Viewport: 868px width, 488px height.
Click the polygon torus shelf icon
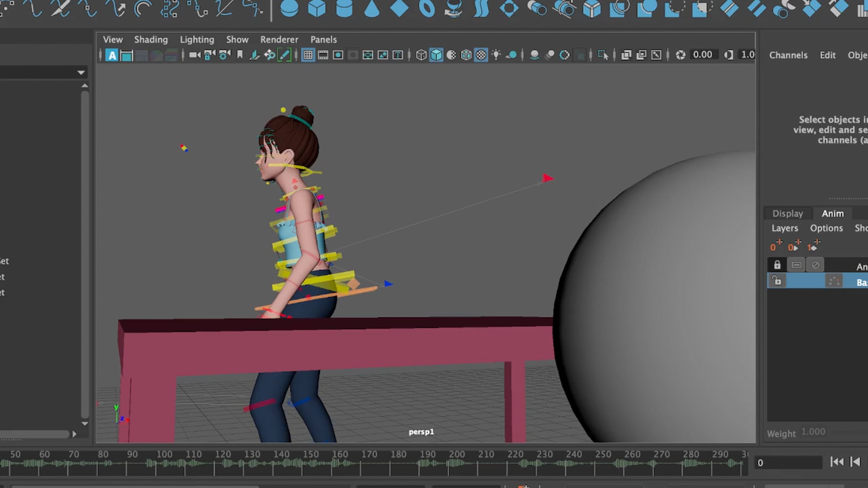427,9
